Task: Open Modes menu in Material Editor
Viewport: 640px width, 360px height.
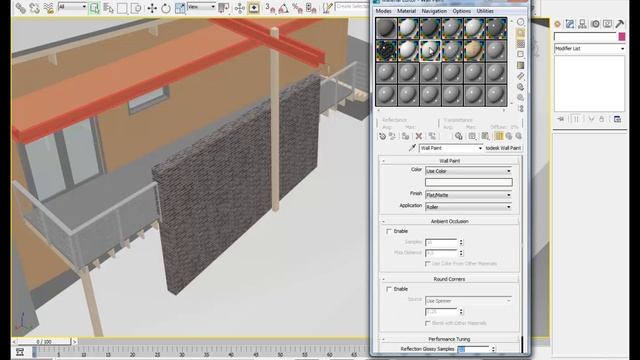Action: point(383,11)
